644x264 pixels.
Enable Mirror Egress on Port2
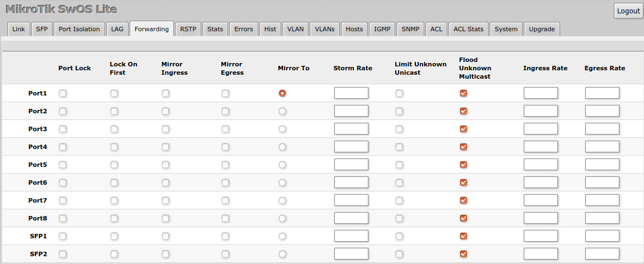coord(225,111)
